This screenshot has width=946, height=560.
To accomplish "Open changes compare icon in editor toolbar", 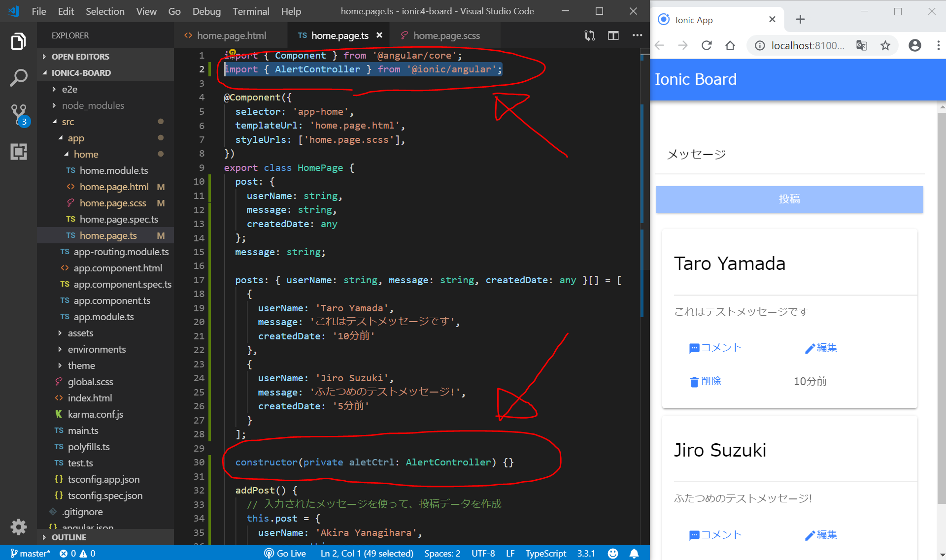I will (x=589, y=35).
